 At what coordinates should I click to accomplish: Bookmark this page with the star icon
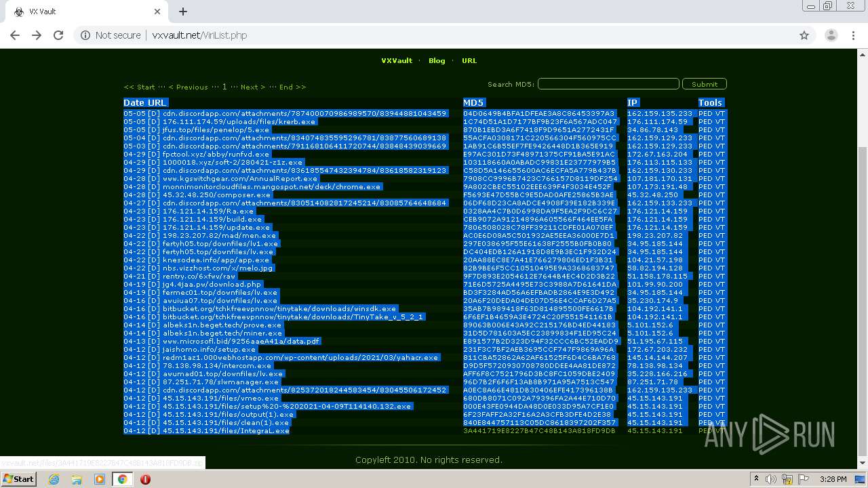(804, 35)
